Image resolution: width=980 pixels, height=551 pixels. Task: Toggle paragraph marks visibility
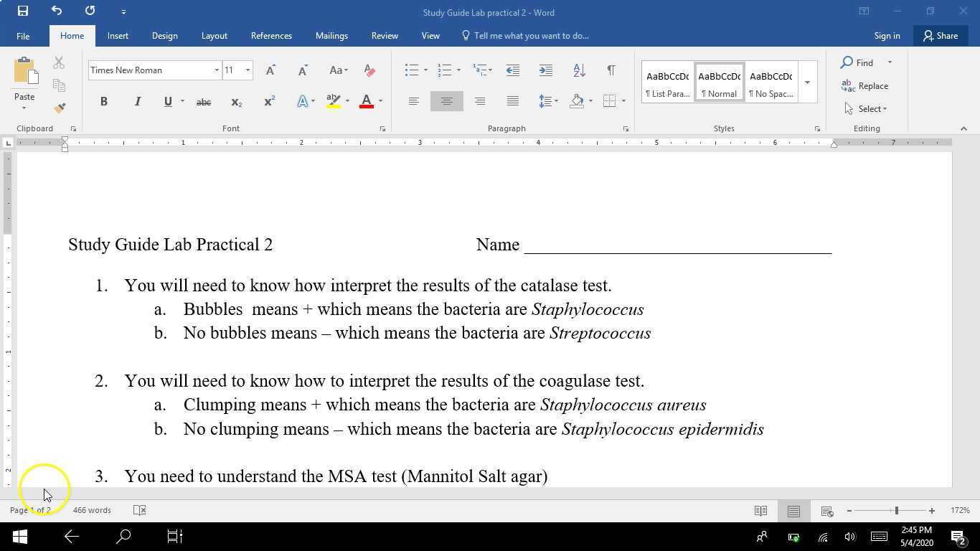coord(611,70)
